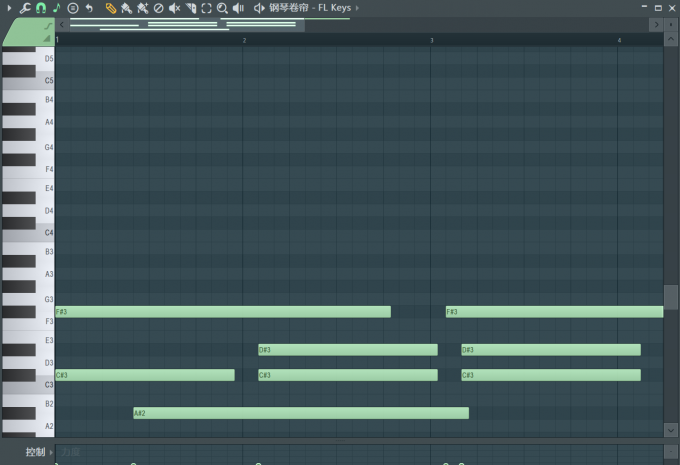Choose the Select marquee tool
The height and width of the screenshot is (465, 680).
tap(206, 8)
